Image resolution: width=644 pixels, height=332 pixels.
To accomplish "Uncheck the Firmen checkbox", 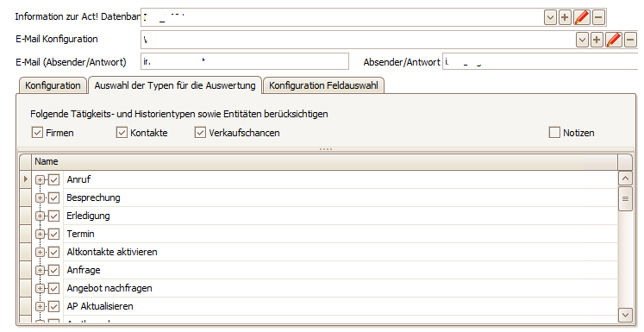I will point(37,132).
